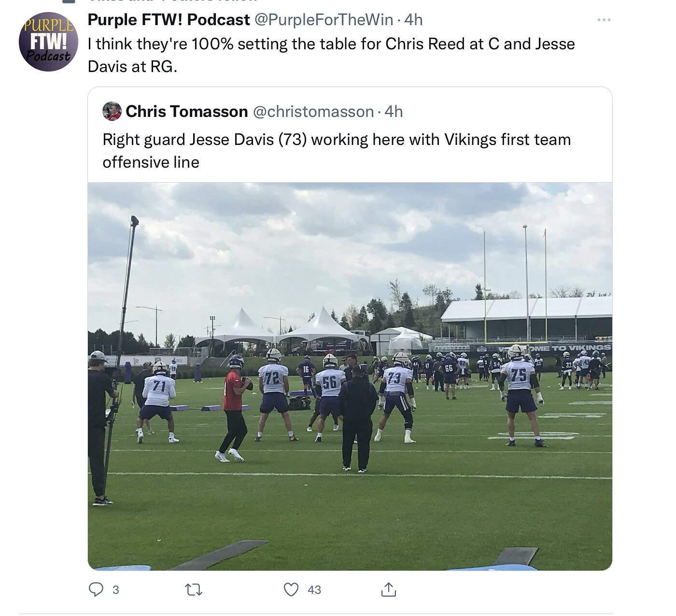This screenshot has height=616, width=676.
Task: Open the main tweet text about Chris Reed
Action: tap(331, 55)
